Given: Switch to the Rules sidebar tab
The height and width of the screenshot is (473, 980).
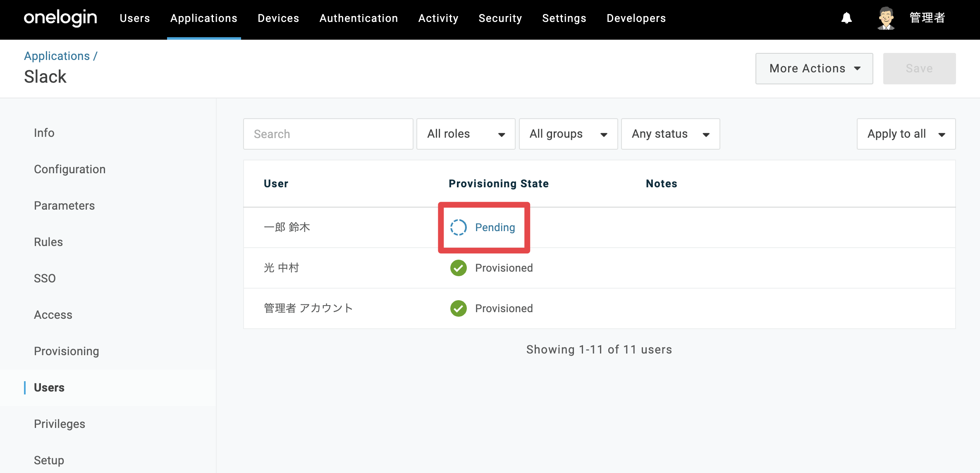Looking at the screenshot, I should coord(48,242).
